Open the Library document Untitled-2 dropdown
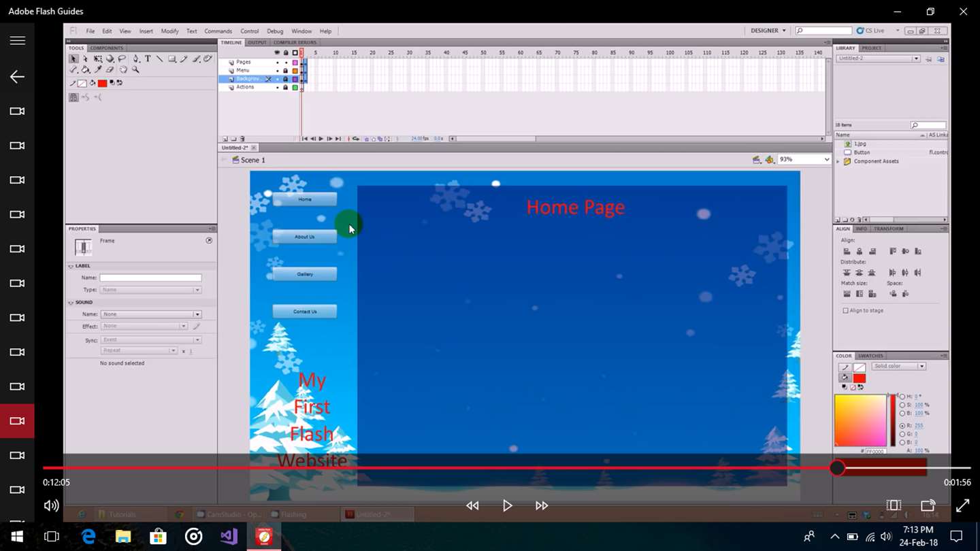980x551 pixels. [878, 59]
